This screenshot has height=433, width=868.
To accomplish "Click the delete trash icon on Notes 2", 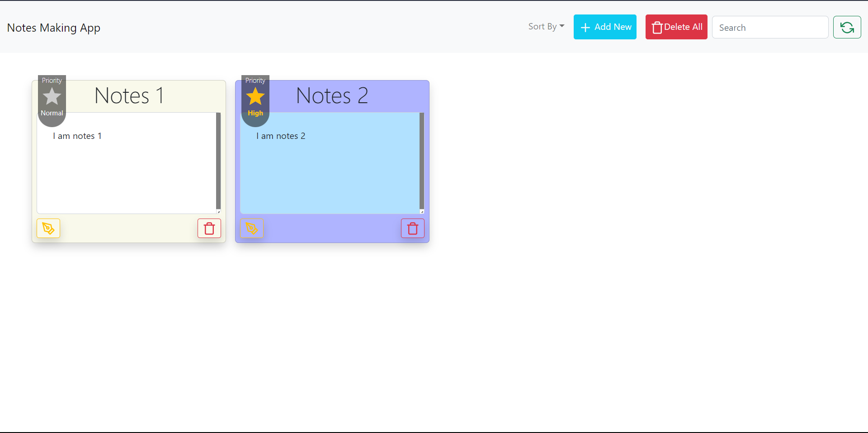I will pos(412,228).
